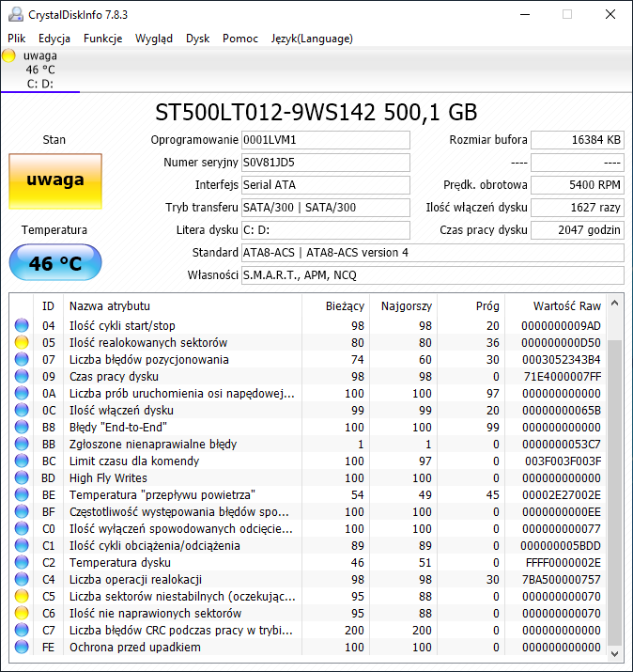Screen dimensions: 633x672
Task: Click the status orb next to ID BB
Action: click(22, 444)
